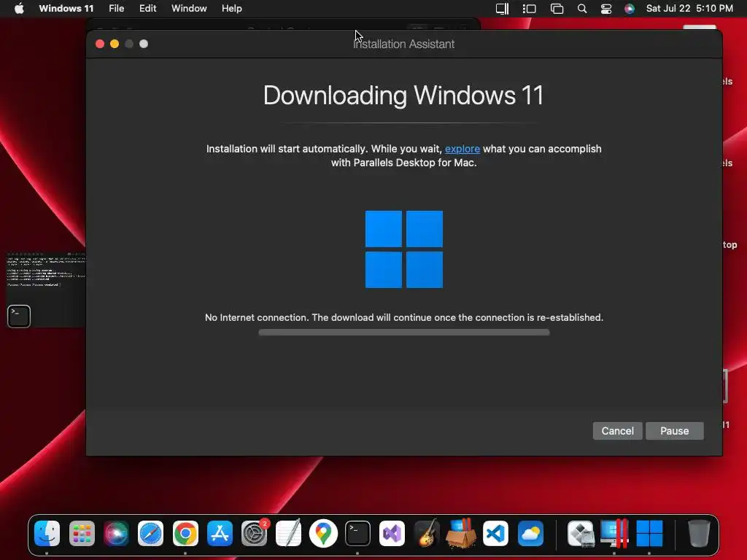Launch Visual Studio from the Dock
The width and height of the screenshot is (747, 560).
[392, 533]
